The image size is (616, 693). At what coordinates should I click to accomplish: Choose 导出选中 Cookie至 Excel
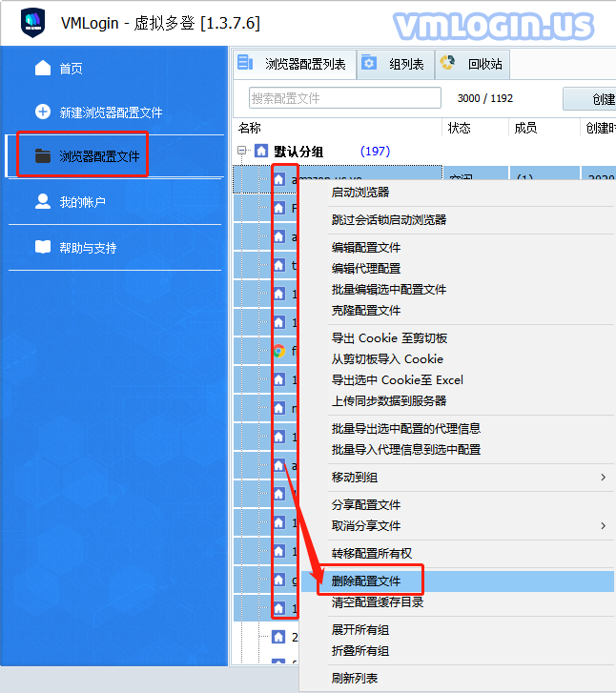pyautogui.click(x=398, y=380)
